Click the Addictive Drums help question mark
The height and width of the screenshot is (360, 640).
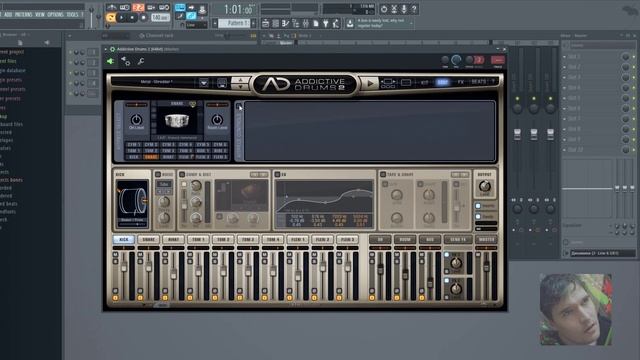[493, 82]
